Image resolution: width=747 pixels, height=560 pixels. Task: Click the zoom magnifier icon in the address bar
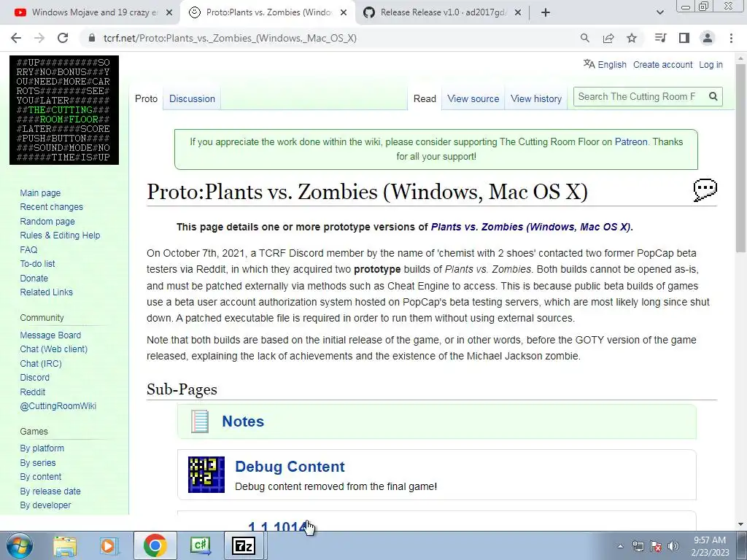pos(584,38)
